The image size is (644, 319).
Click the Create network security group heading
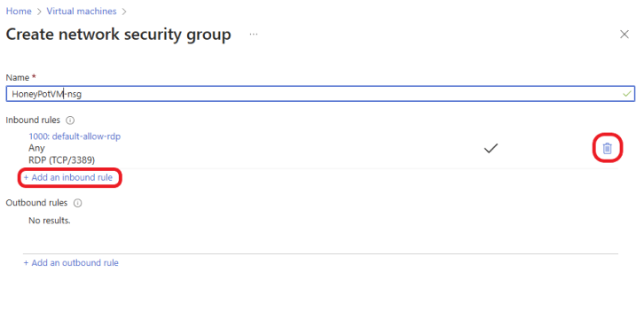118,35
